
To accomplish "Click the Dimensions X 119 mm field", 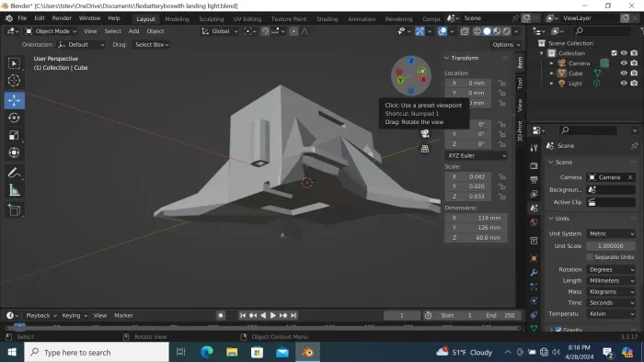I will 476,218.
